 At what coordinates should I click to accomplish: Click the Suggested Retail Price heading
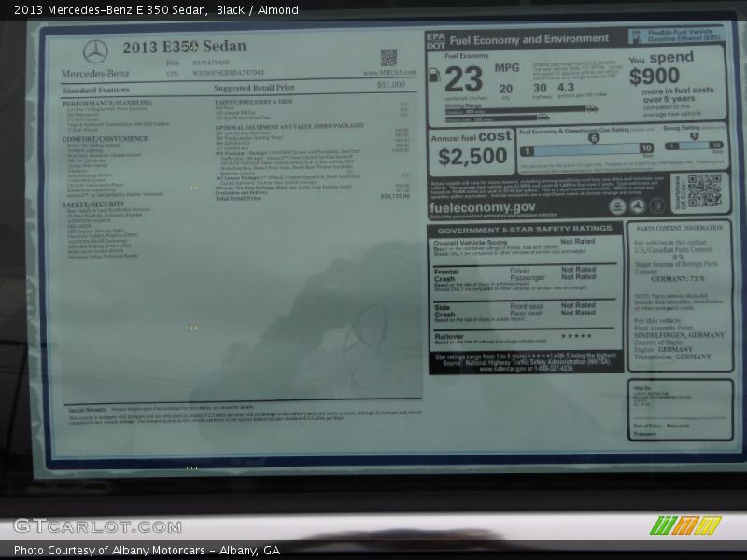(x=257, y=88)
